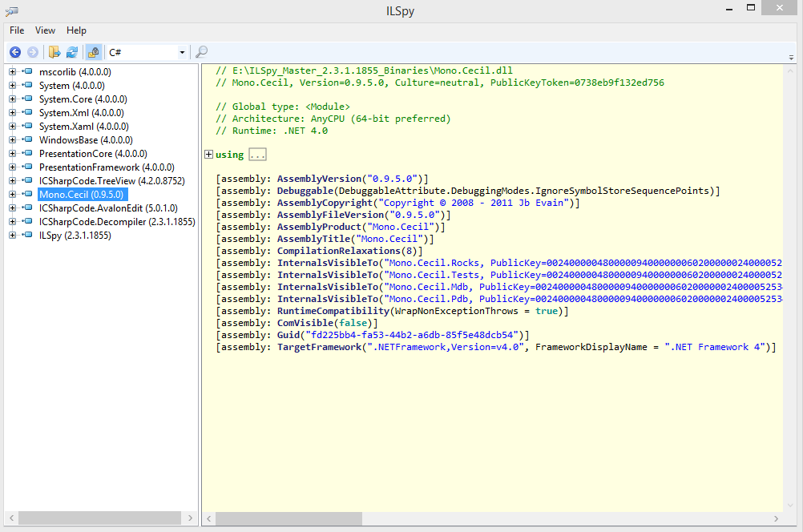This screenshot has height=532, width=803.
Task: Click AssemblyCopyright attribute in code
Action: 325,203
